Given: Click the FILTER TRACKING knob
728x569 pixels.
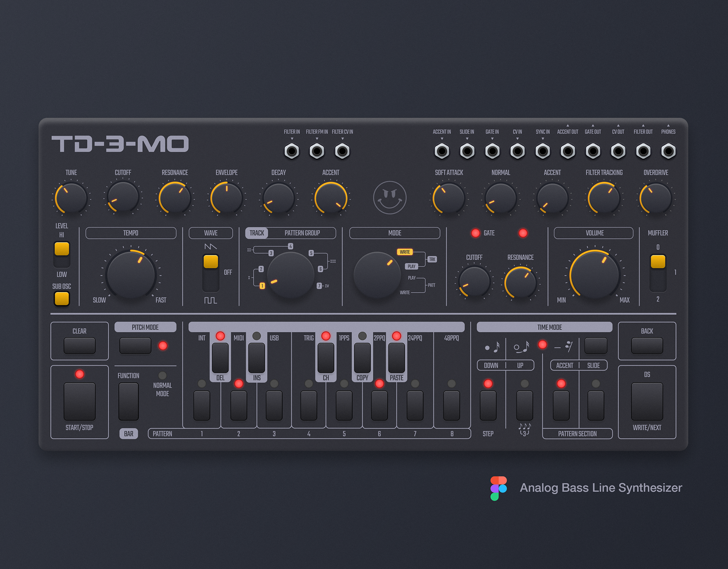Looking at the screenshot, I should tap(604, 198).
